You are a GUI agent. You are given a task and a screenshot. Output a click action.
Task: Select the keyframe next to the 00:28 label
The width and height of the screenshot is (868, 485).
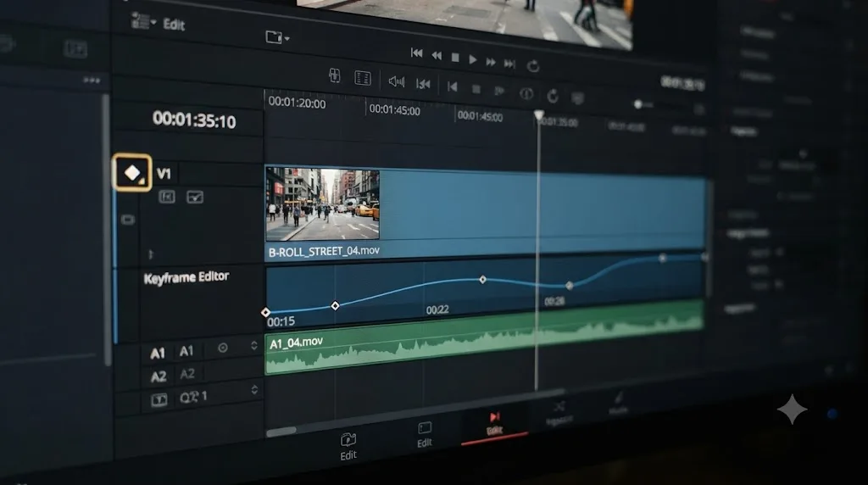pyautogui.click(x=570, y=286)
